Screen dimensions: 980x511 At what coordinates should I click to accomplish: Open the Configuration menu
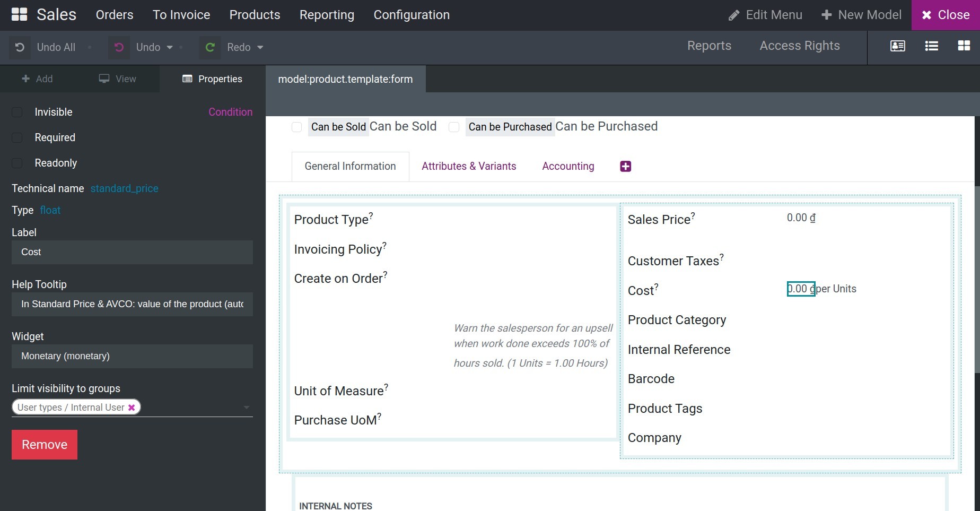point(412,15)
